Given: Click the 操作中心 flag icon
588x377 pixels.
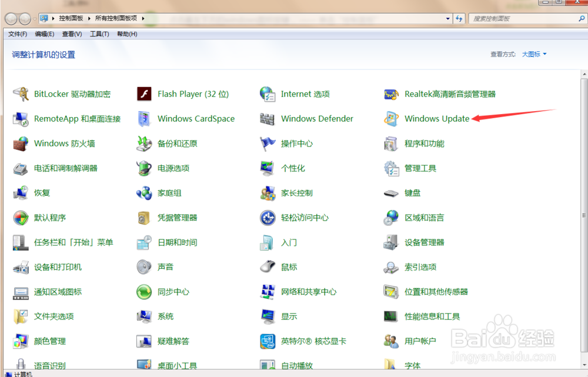Looking at the screenshot, I should pos(268,144).
